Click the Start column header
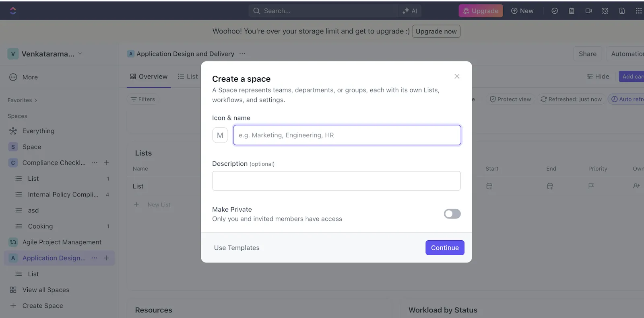 pos(492,169)
